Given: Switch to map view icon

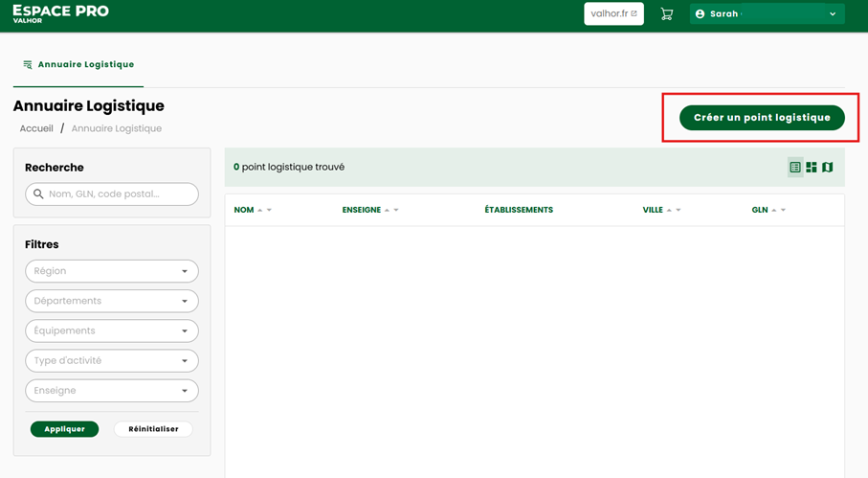Looking at the screenshot, I should tap(828, 168).
